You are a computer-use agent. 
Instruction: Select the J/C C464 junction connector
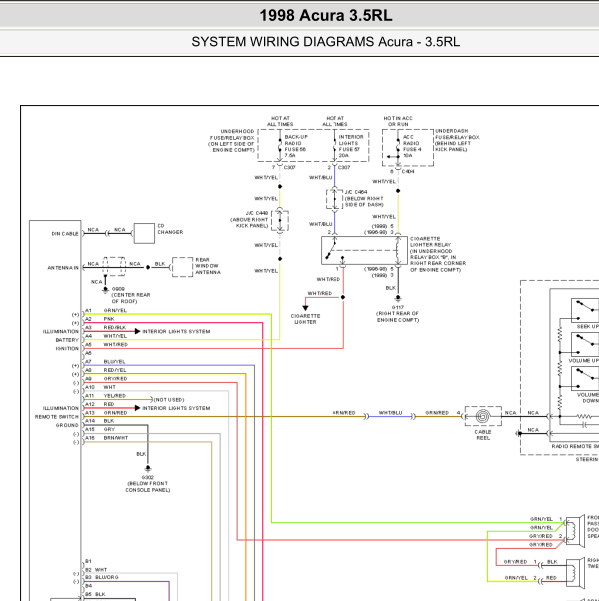coord(335,199)
